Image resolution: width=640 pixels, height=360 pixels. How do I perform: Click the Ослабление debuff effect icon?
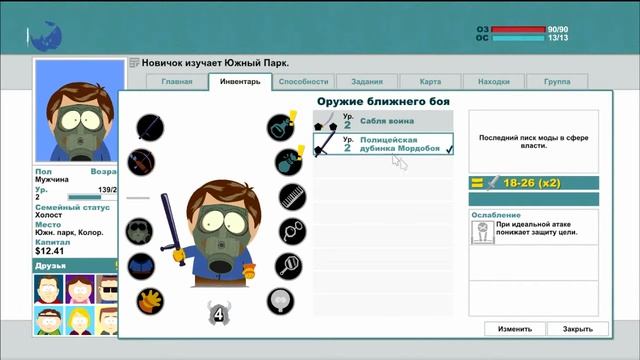482,232
